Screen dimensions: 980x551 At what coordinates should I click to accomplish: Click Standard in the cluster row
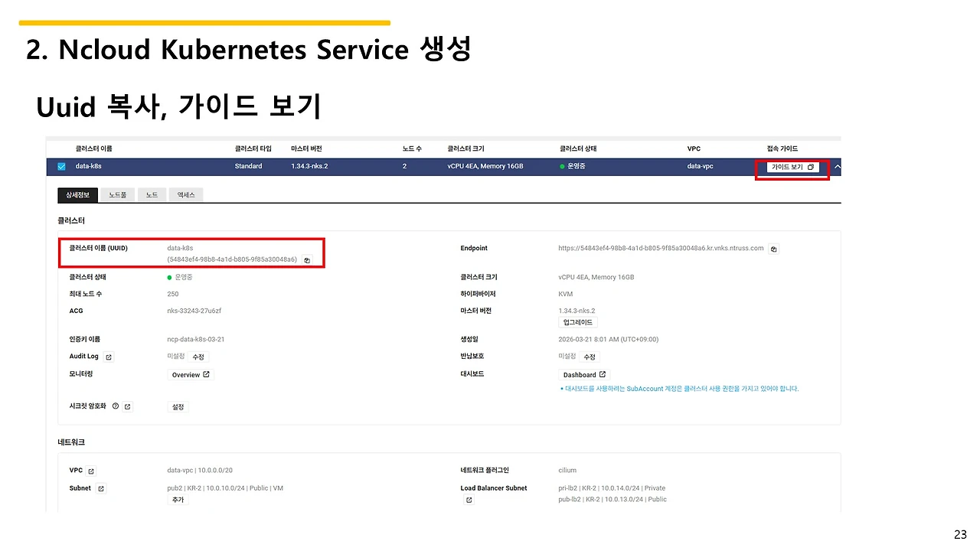248,166
